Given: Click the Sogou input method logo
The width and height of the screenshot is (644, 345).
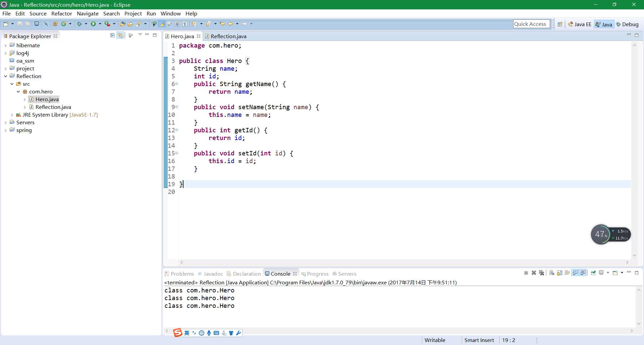Looking at the screenshot, I should (x=178, y=332).
